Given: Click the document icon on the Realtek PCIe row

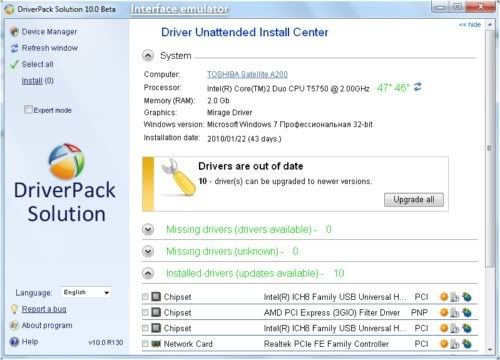Looking at the screenshot, I should pos(455,344).
